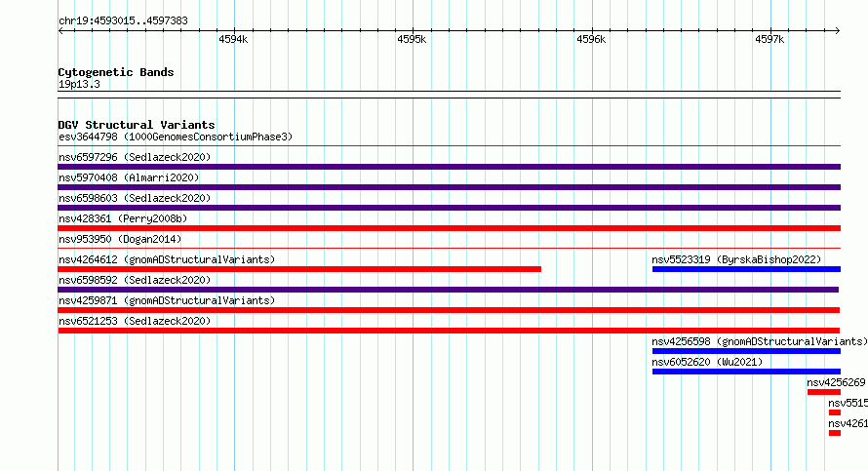Open esv3644798 (1000GenomesConsortiumPhase3) label
This screenshot has width=868, height=471.
click(176, 137)
